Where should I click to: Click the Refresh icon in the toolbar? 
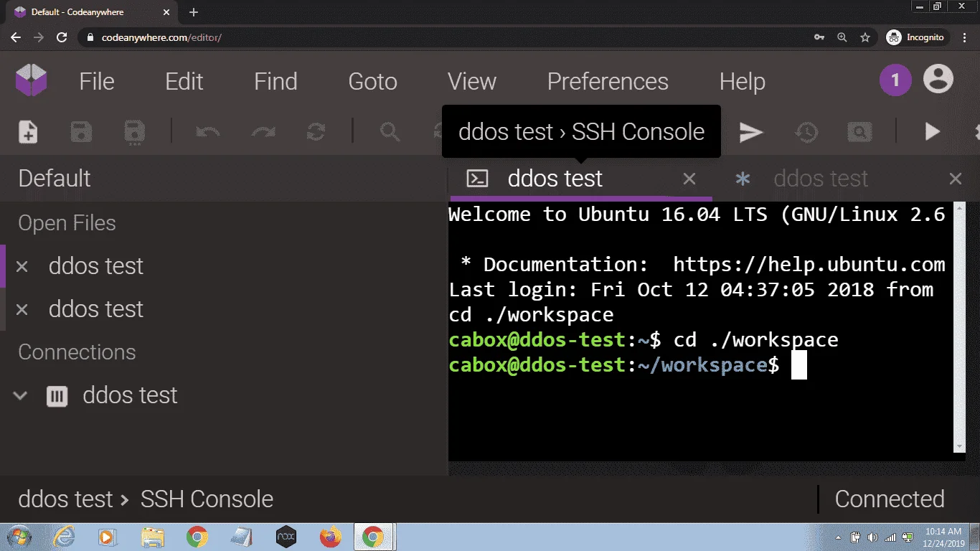[x=316, y=132]
